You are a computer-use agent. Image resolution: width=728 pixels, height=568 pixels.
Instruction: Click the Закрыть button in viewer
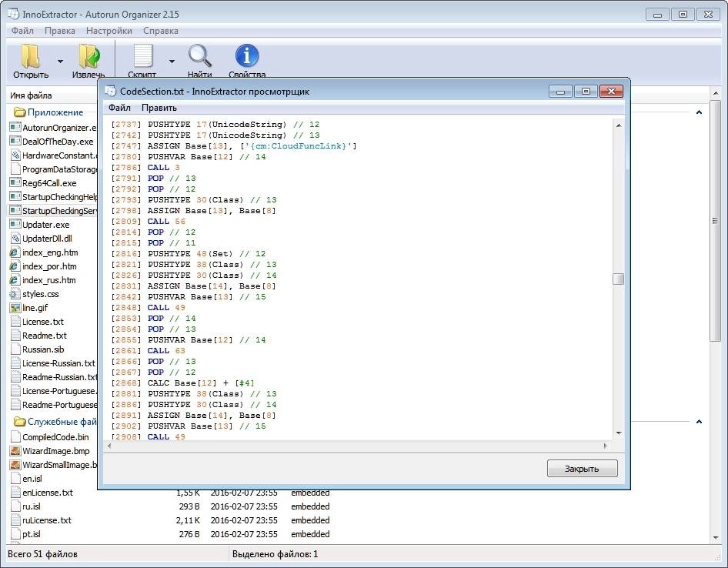[583, 468]
